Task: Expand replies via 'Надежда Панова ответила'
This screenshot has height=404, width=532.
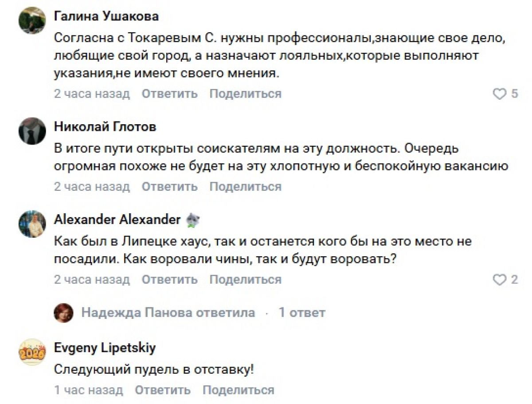Action: [168, 313]
